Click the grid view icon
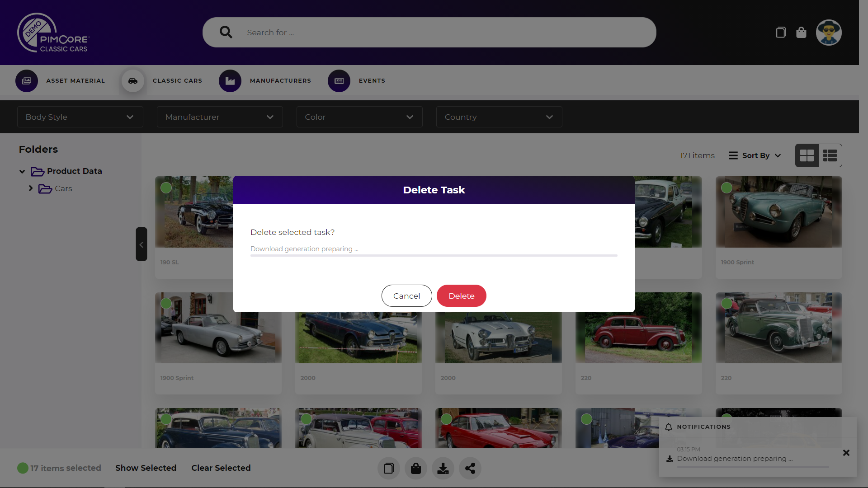 (x=807, y=155)
